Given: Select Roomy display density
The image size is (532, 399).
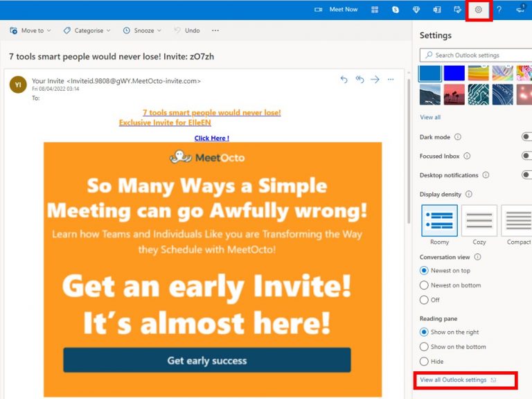Looking at the screenshot, I should click(439, 220).
